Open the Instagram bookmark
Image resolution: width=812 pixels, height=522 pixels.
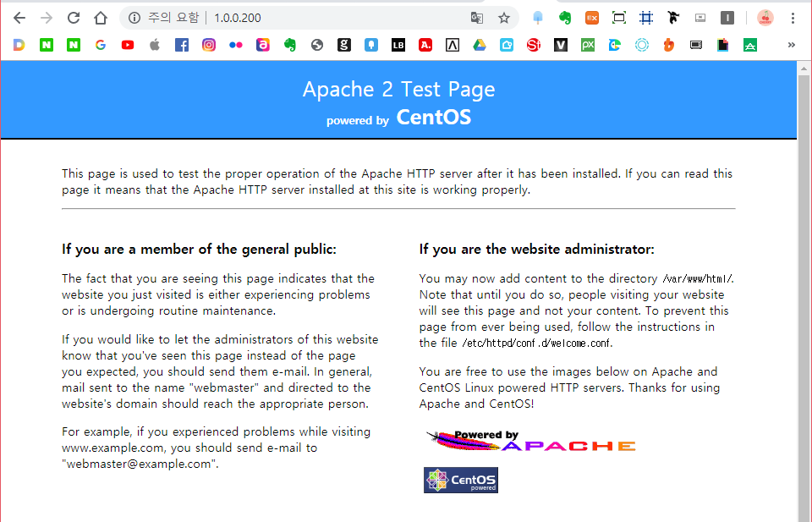click(209, 45)
